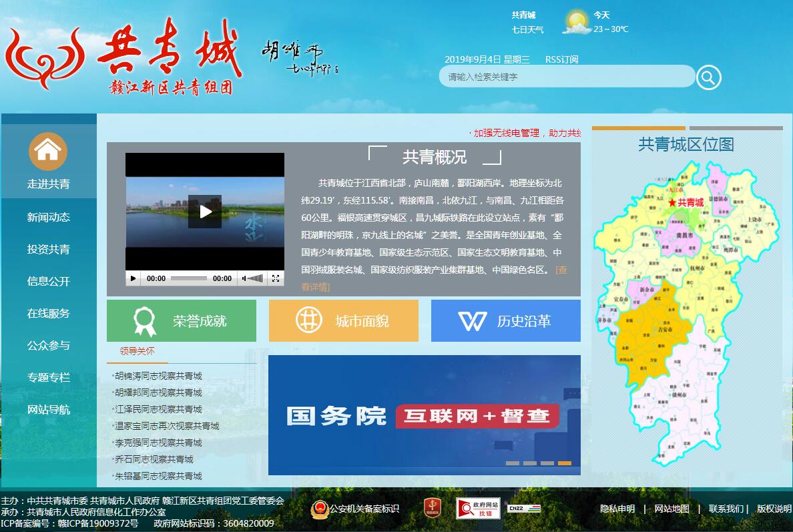Click the home icon above 走进共青
Image resolution: width=793 pixels, height=532 pixels.
click(48, 151)
